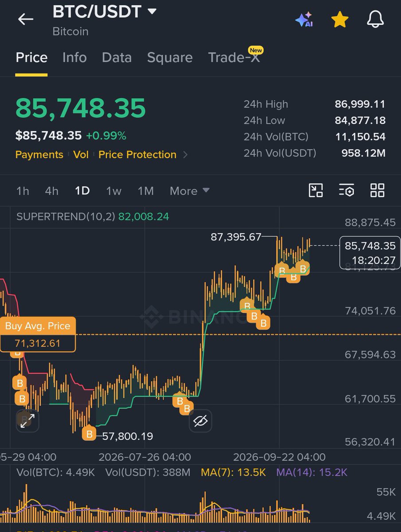The width and height of the screenshot is (401, 532).
Task: Toggle the gold favorite star
Action: coord(340,20)
